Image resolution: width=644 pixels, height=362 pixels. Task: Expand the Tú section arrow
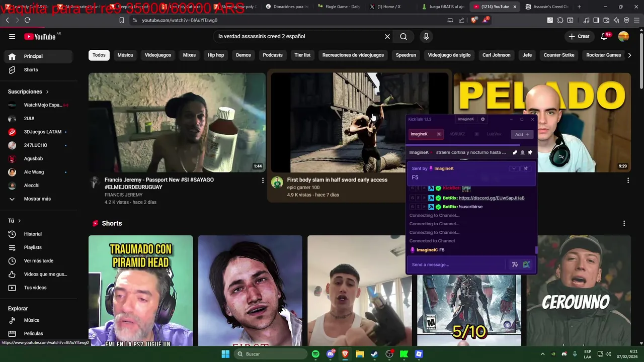(x=19, y=221)
